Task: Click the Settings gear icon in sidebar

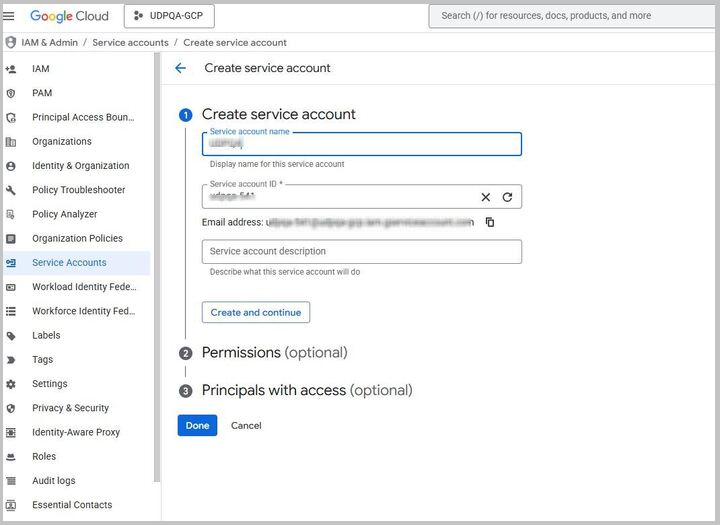Action: (x=11, y=384)
